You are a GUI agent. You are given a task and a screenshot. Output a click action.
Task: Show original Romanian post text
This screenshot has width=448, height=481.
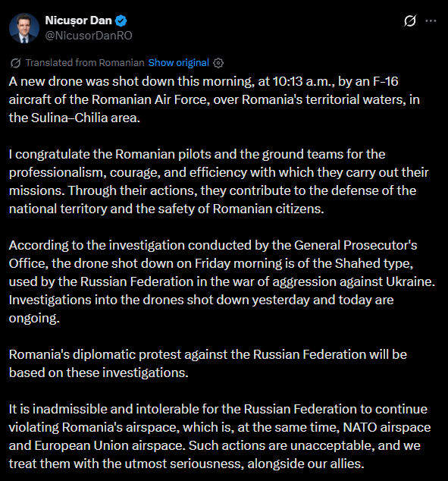tap(179, 63)
